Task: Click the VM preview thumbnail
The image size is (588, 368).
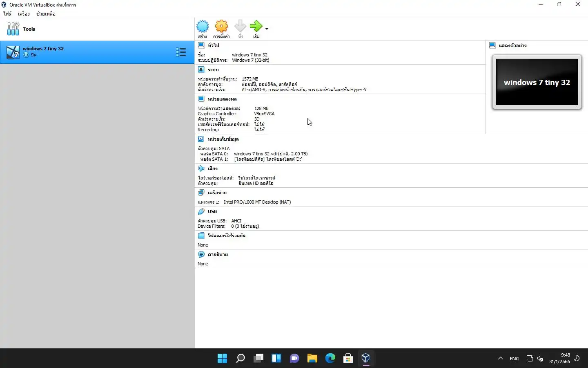Action: (537, 82)
